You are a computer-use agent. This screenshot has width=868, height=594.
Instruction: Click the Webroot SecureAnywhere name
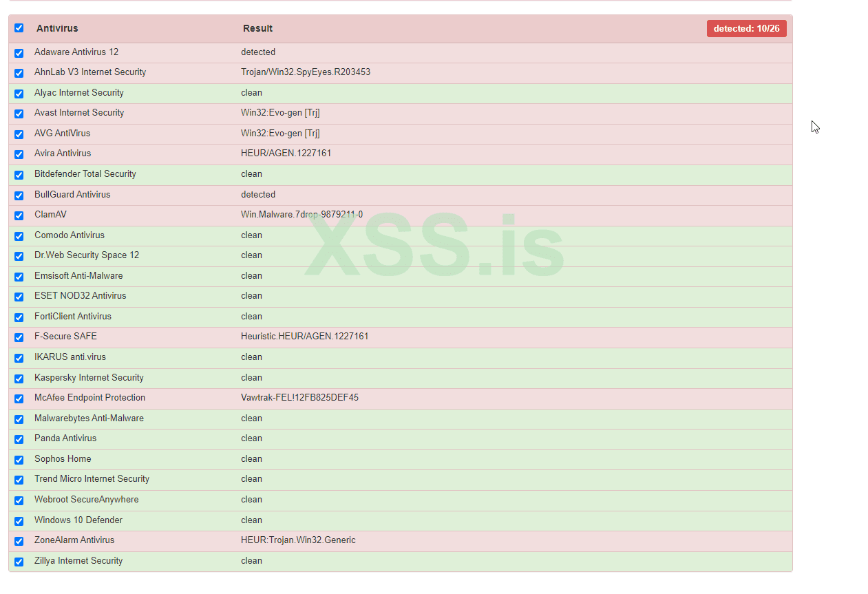point(87,500)
